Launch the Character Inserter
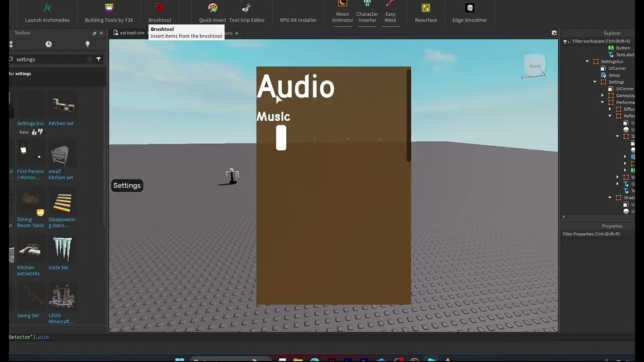The width and height of the screenshot is (644, 362). (x=367, y=13)
